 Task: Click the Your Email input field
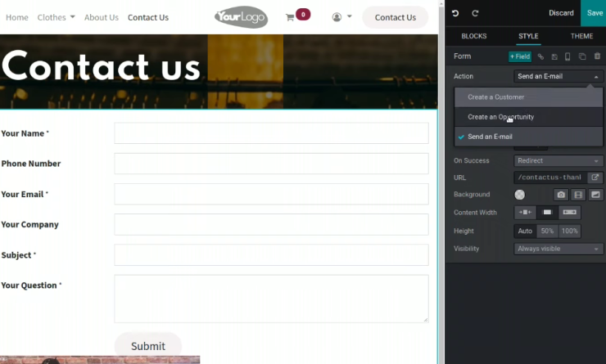[x=271, y=194]
